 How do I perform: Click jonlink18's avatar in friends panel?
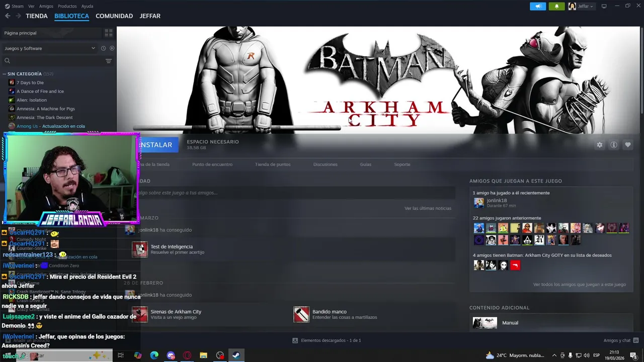478,203
